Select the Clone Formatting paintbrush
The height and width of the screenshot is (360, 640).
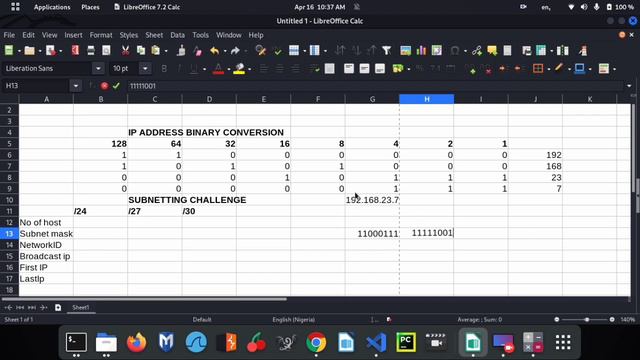[181, 50]
